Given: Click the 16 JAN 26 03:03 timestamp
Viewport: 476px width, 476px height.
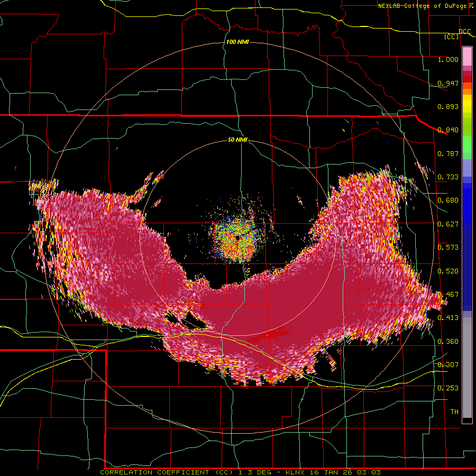Looking at the screenshot, I should tap(345, 472).
